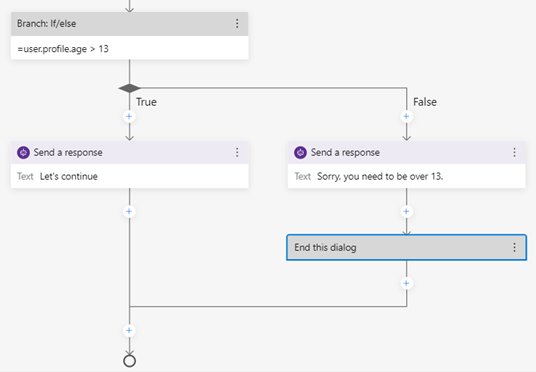Open options for the Let's continue response

(237, 152)
